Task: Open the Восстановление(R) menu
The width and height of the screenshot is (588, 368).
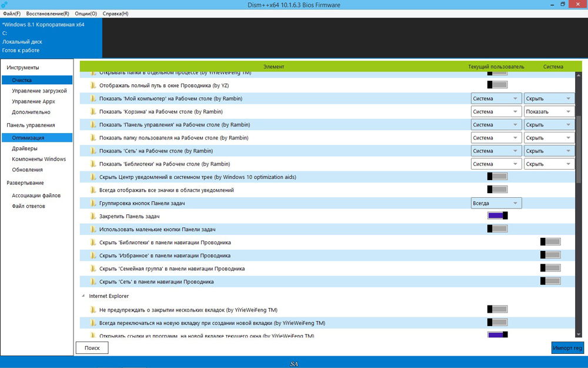Action: (48, 14)
